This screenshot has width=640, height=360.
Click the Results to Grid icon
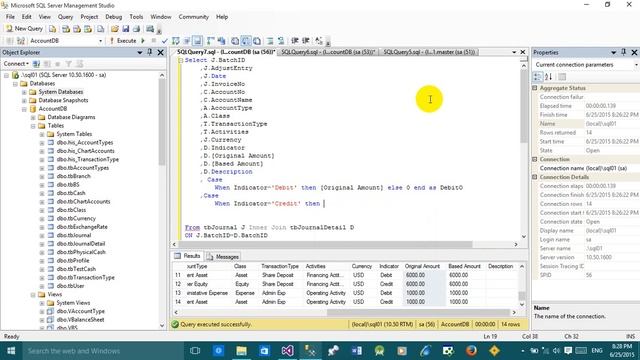246,41
